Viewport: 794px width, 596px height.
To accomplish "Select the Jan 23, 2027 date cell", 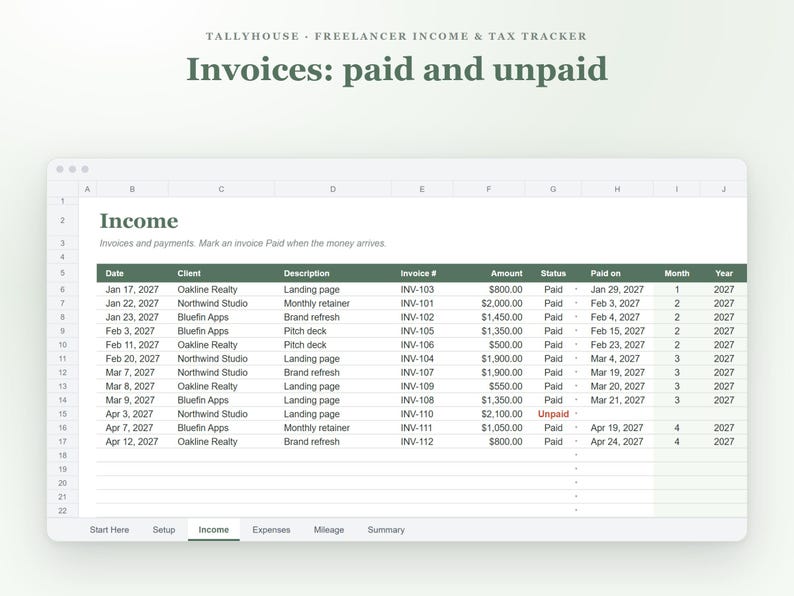I will pos(132,316).
